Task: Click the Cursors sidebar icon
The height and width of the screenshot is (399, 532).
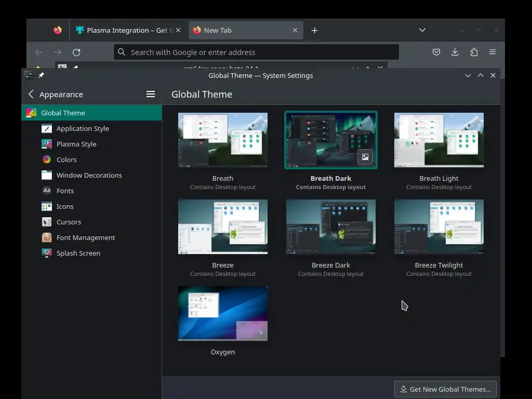Action: click(x=46, y=222)
